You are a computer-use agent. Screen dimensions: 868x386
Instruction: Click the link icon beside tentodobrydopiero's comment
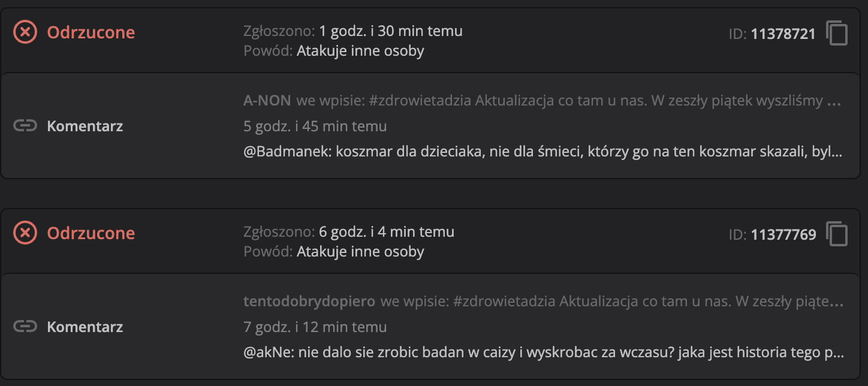[x=25, y=327]
